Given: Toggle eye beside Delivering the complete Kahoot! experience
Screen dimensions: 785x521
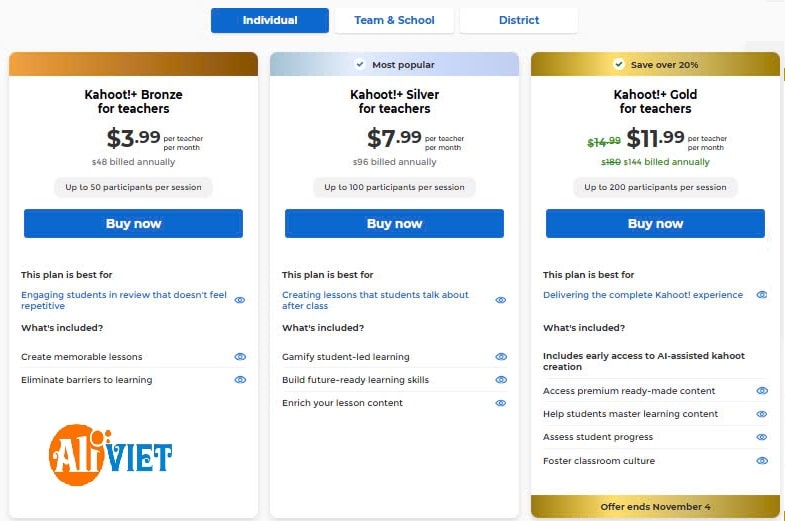Looking at the screenshot, I should tap(762, 295).
